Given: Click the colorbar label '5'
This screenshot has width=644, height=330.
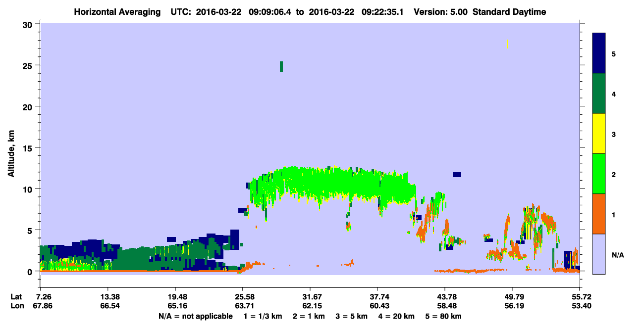Looking at the screenshot, I should pos(614,53).
